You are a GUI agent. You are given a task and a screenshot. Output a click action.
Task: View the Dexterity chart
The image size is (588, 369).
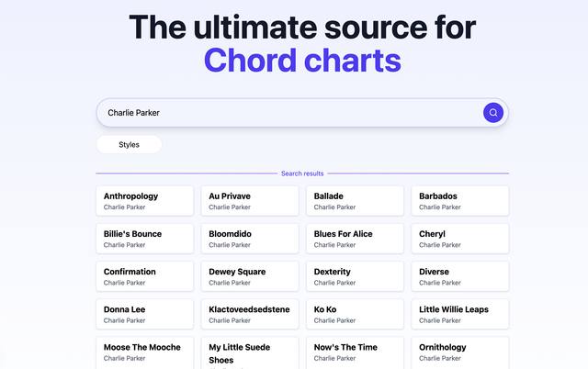[x=355, y=276]
